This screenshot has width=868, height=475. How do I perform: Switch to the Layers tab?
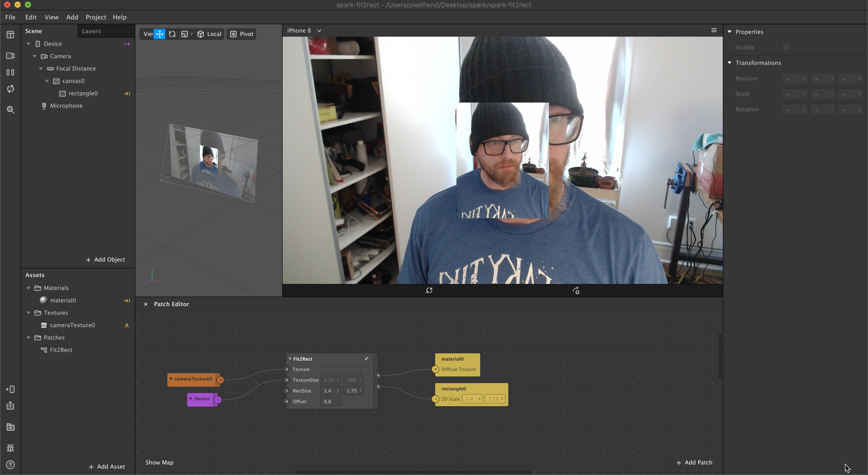click(x=91, y=31)
